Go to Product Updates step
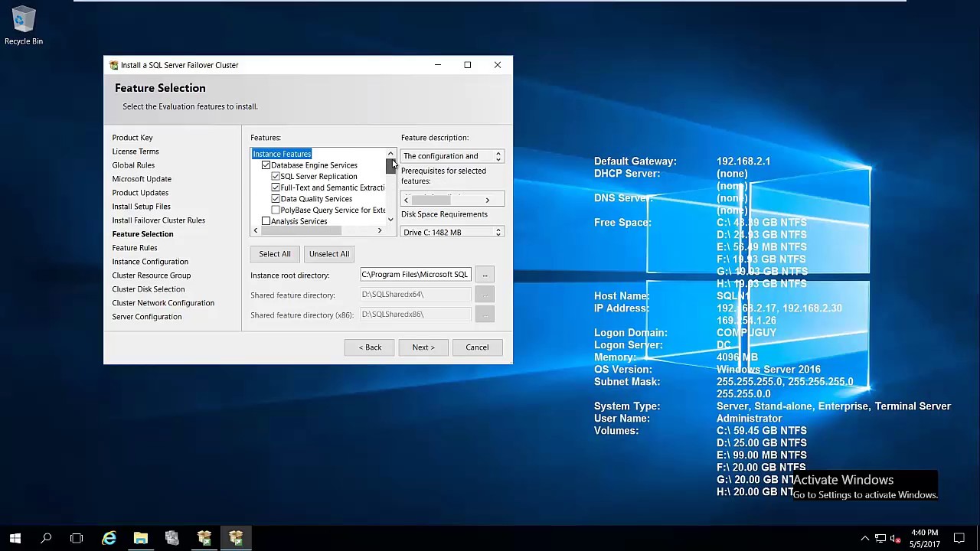This screenshot has height=551, width=980. tap(140, 193)
